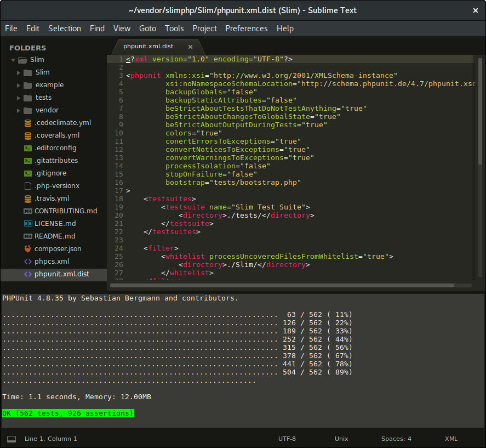
Task: Open the Help menu
Action: tap(285, 29)
